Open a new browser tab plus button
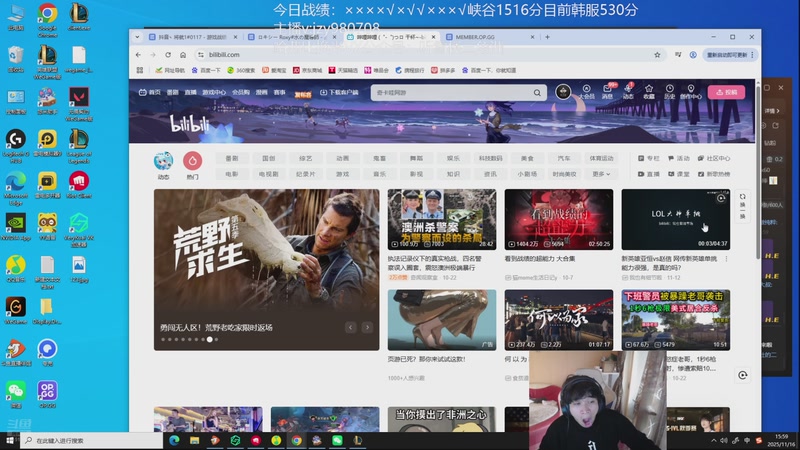Image resolution: width=800 pixels, height=450 pixels. click(x=547, y=37)
